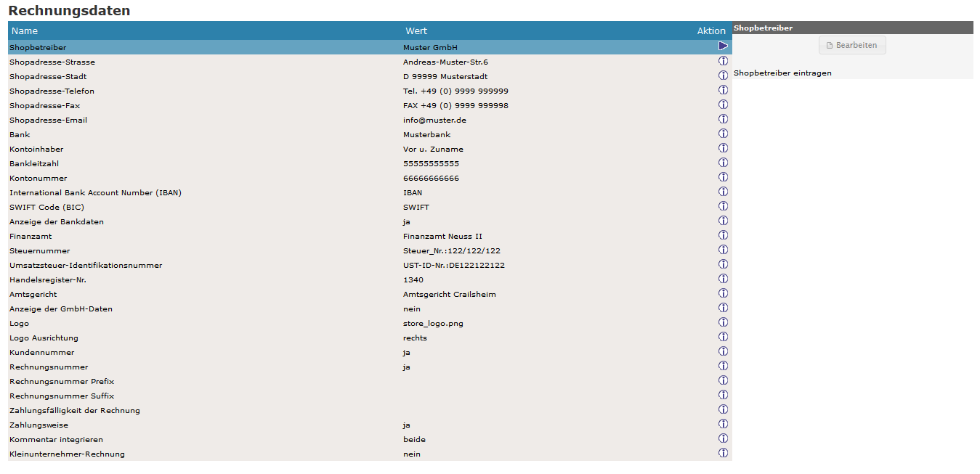Select 'Rechnungsnummer Prefix' row name

coord(62,381)
